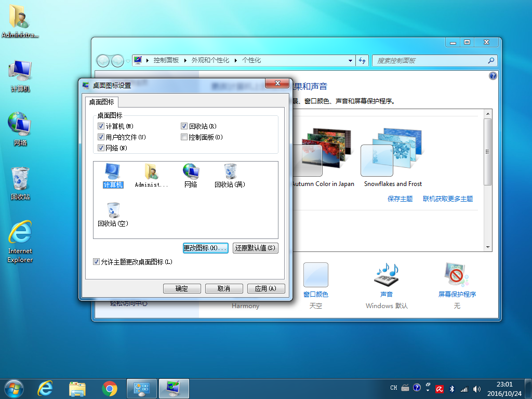Toggle the 计算机(M) checkbox

coord(101,126)
